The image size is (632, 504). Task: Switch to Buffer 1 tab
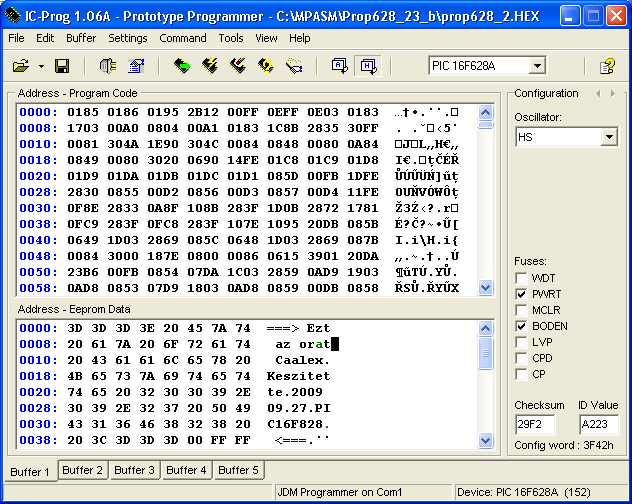tap(30, 471)
